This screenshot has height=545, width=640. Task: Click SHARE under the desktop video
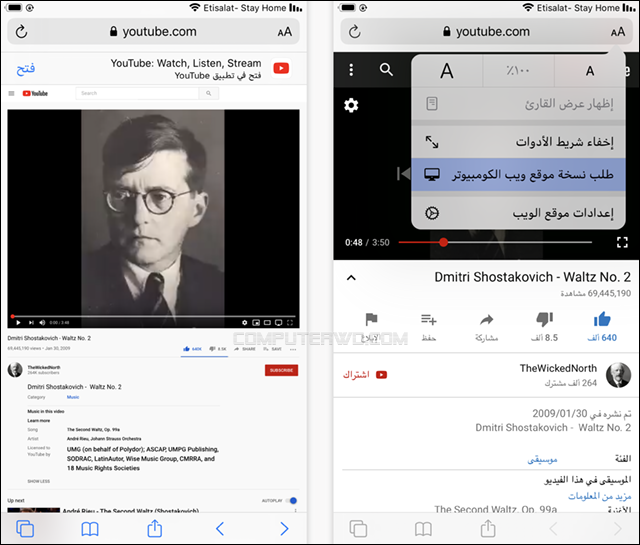click(245, 349)
